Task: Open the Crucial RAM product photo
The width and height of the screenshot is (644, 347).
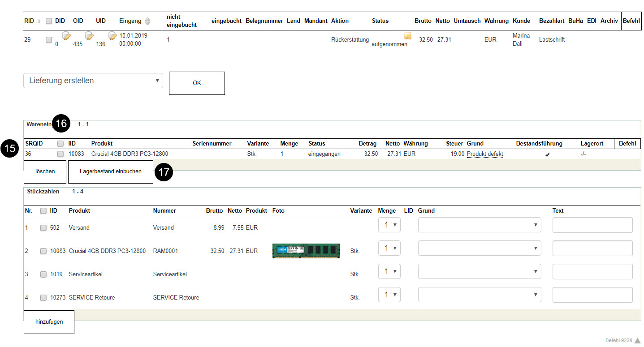Action: click(x=306, y=251)
